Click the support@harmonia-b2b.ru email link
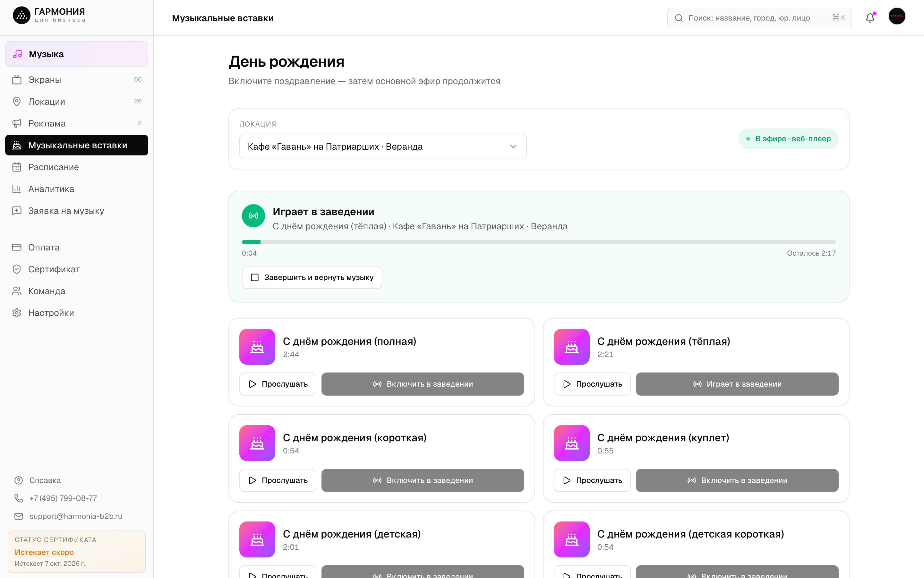Image resolution: width=924 pixels, height=578 pixels. (76, 516)
